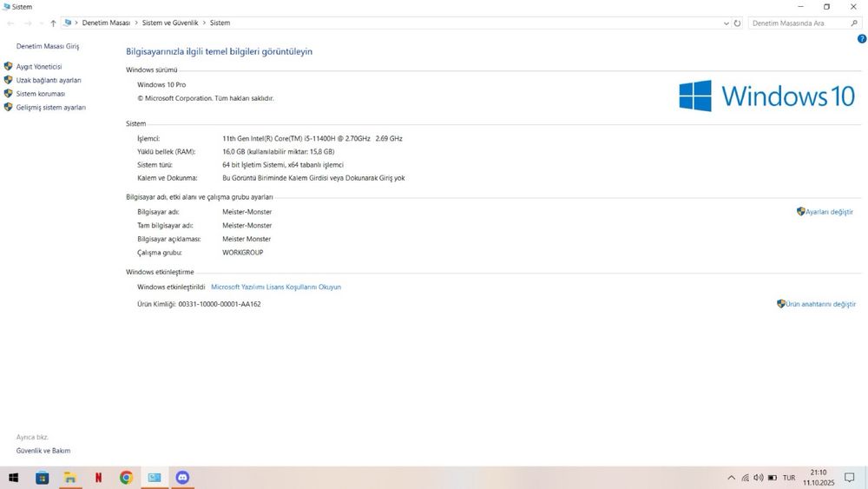Click the volume speaker tray icon
This screenshot has height=489, width=868.
tap(759, 478)
